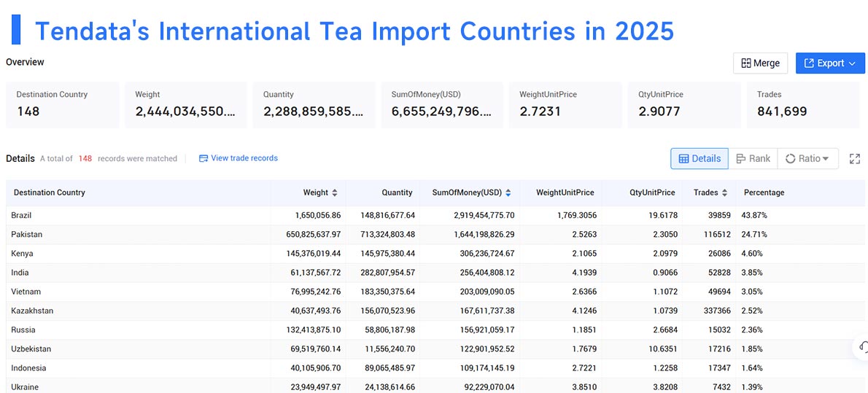868x393 pixels.
Task: Open the customer support headset icon
Action: (862, 347)
